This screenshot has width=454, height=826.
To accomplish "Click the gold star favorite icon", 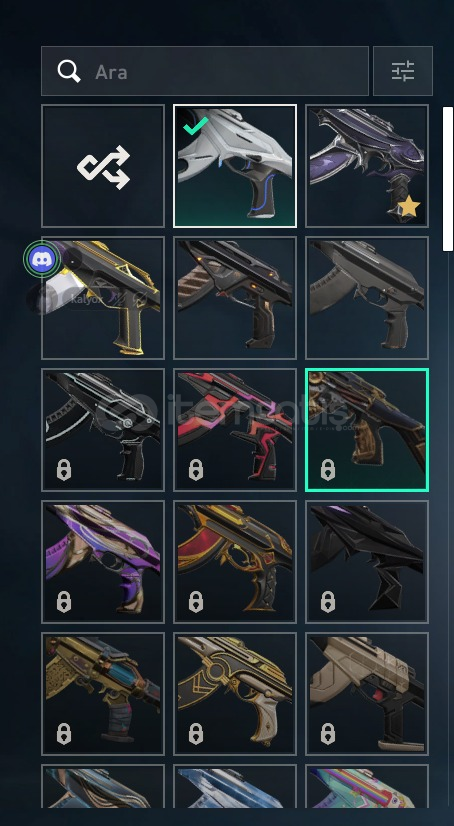I will coord(408,206).
